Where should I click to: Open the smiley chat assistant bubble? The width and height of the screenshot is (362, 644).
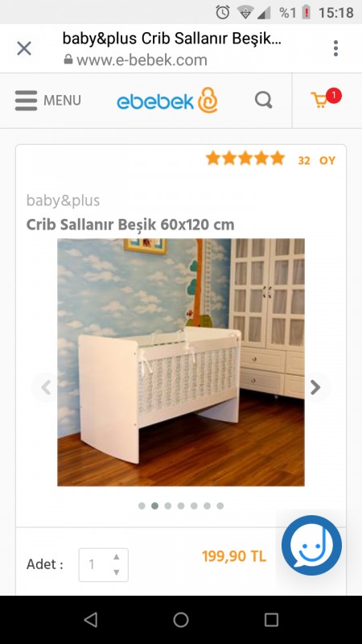click(x=311, y=545)
